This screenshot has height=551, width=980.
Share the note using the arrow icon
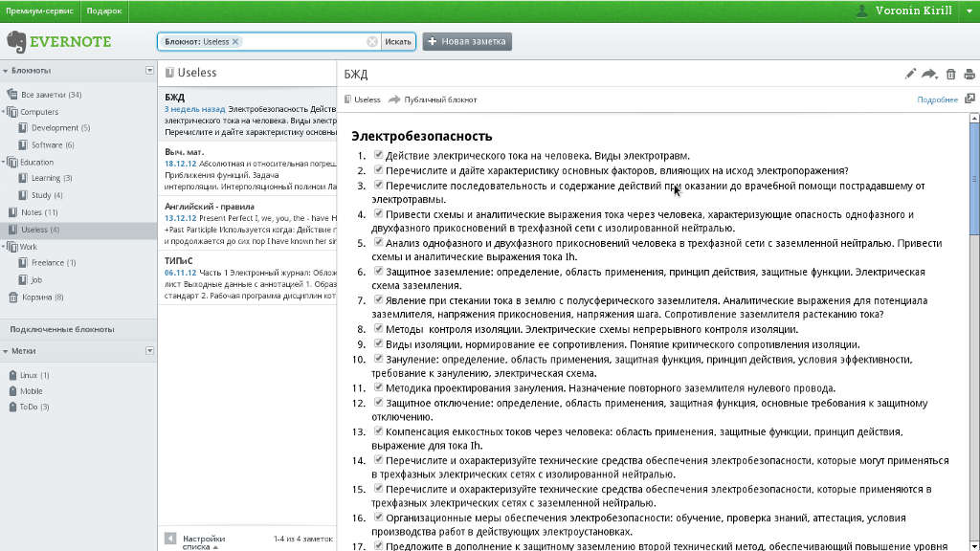[930, 74]
